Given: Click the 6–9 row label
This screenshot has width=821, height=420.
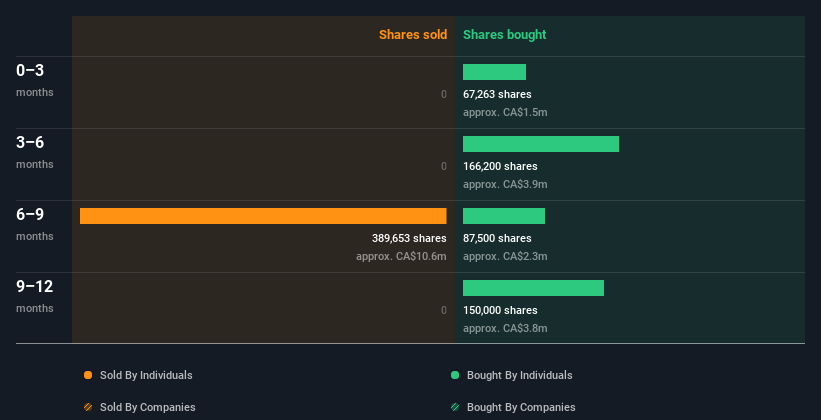Looking at the screenshot, I should point(30,214).
